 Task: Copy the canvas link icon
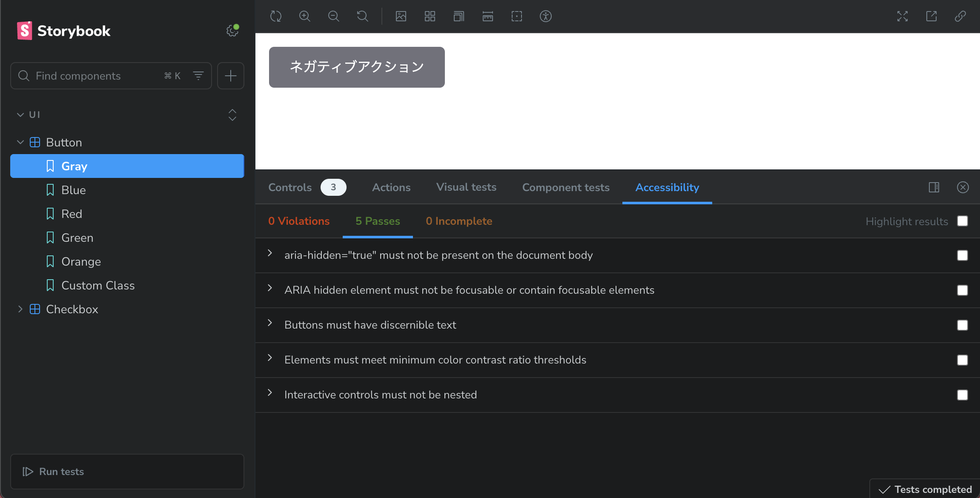pyautogui.click(x=960, y=16)
